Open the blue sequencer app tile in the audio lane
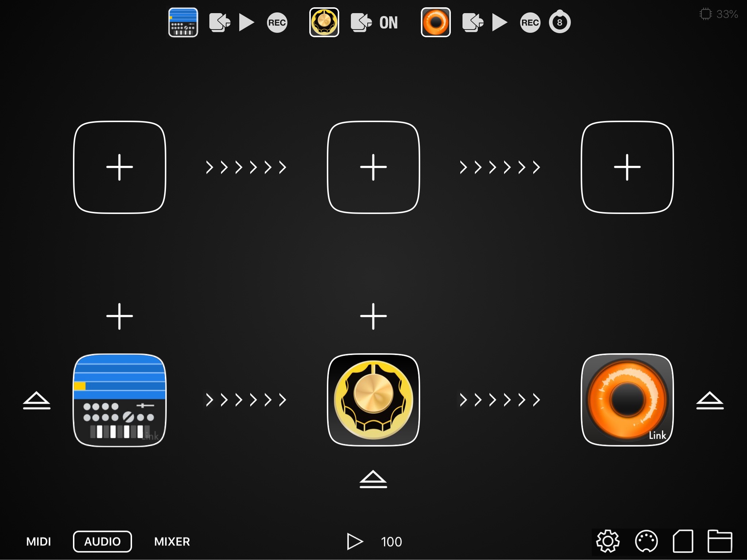 click(x=120, y=400)
